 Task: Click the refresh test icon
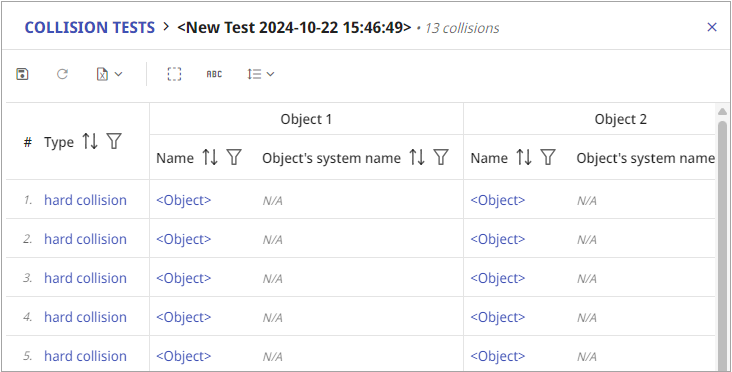tap(62, 74)
